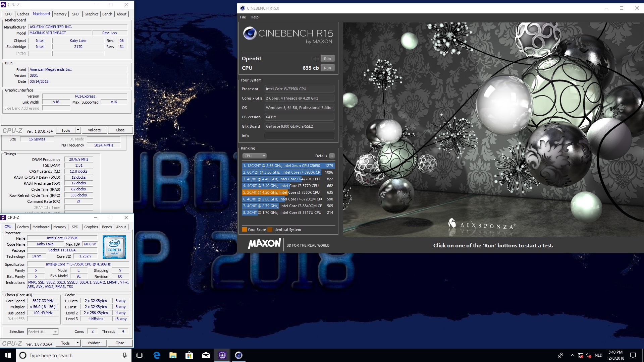Click the Intel Core i3 badge
The image size is (644, 362).
(x=114, y=247)
